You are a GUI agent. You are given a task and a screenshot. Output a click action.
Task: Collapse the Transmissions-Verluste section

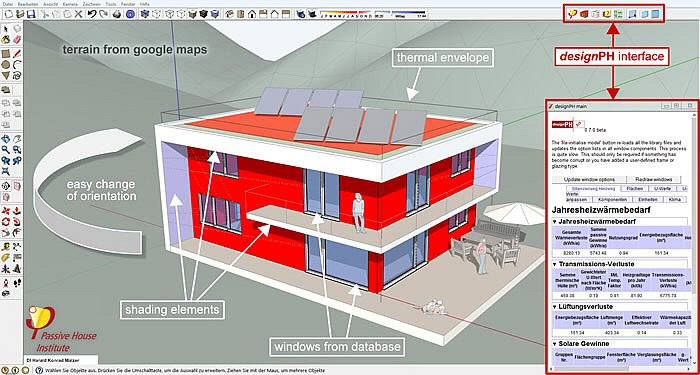pos(554,264)
